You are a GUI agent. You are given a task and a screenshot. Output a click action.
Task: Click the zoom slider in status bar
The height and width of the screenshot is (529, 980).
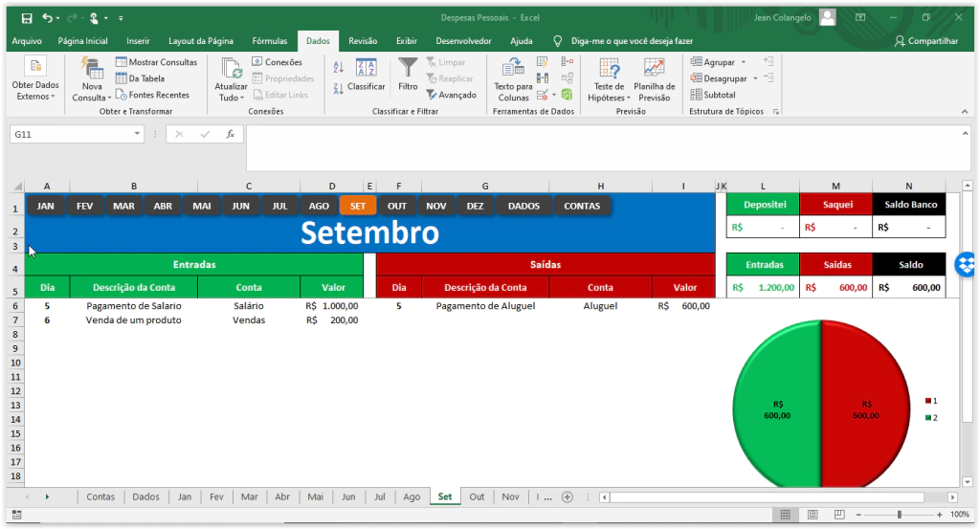pyautogui.click(x=899, y=515)
